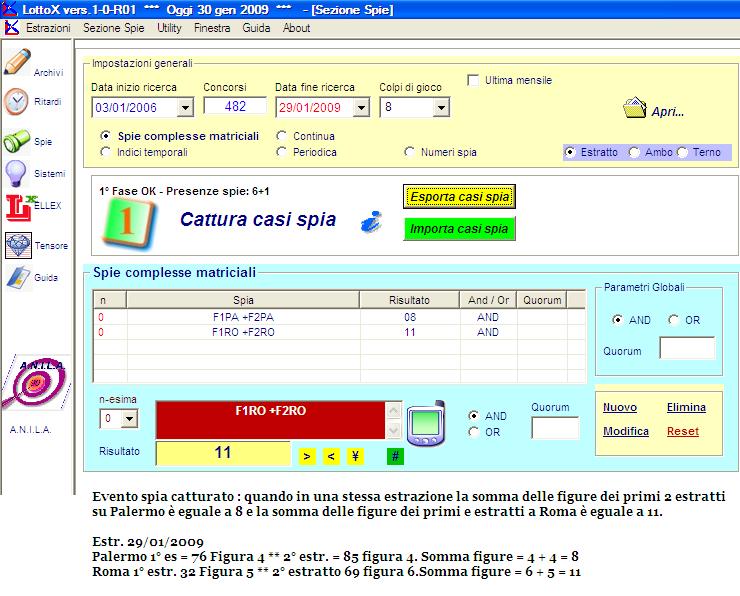
Task: Click the yellow Risultato field showing 11
Action: pyautogui.click(x=223, y=453)
